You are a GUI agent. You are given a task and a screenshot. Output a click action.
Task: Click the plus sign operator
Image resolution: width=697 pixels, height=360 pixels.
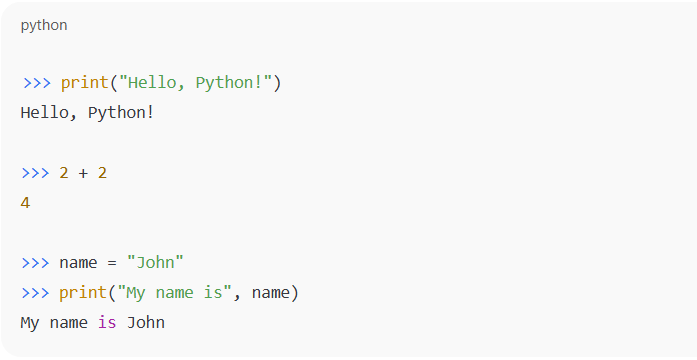coord(83,173)
